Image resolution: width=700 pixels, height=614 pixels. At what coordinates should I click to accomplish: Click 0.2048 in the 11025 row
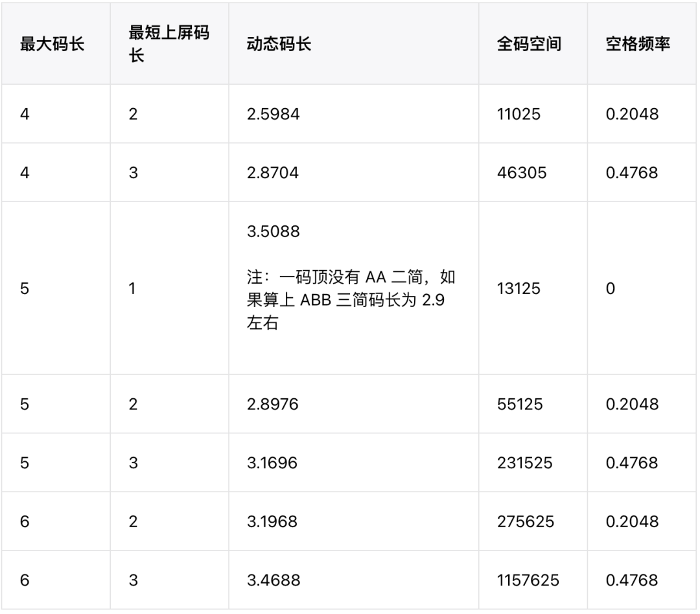pos(632,114)
